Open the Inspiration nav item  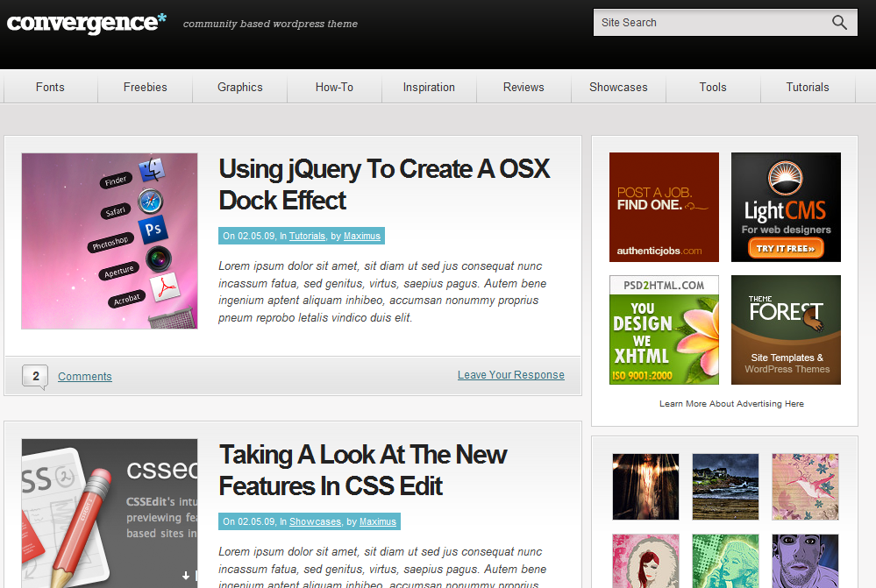point(429,87)
